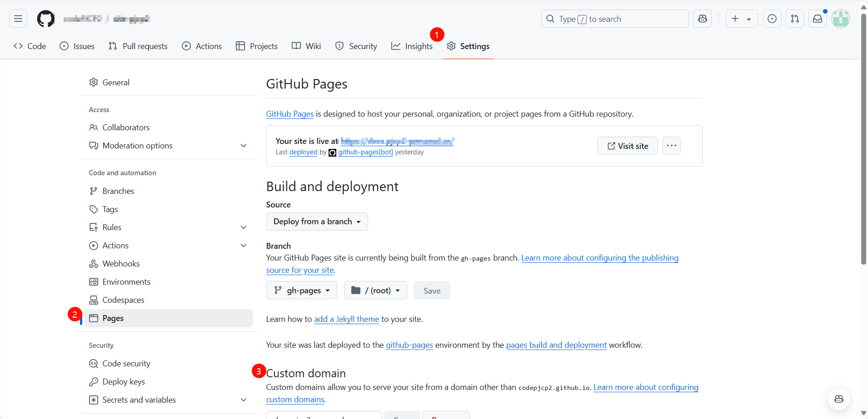Open Code security settings
The height and width of the screenshot is (419, 868).
[x=168, y=364]
